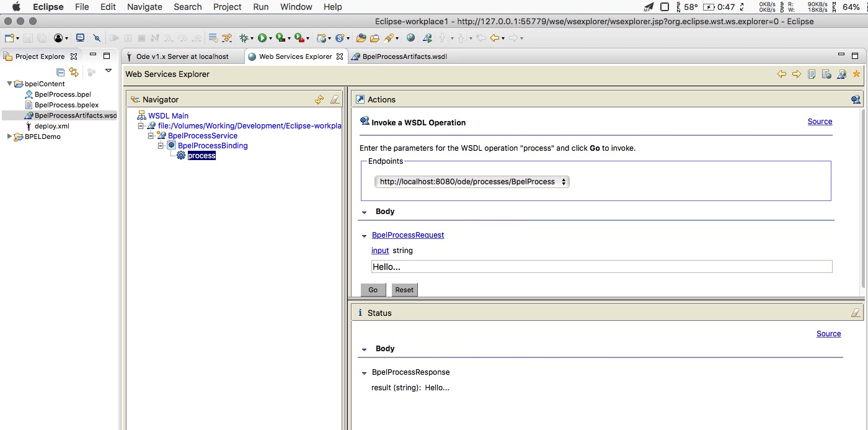Click the New wizard toolbar icon
Screen dimensions: 868x430
coord(9,38)
